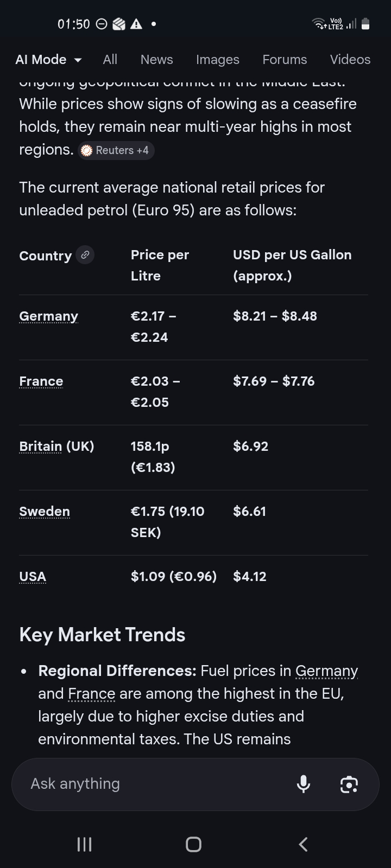Screen dimensions: 391x868
Task: Tap the Android home button
Action: click(193, 844)
